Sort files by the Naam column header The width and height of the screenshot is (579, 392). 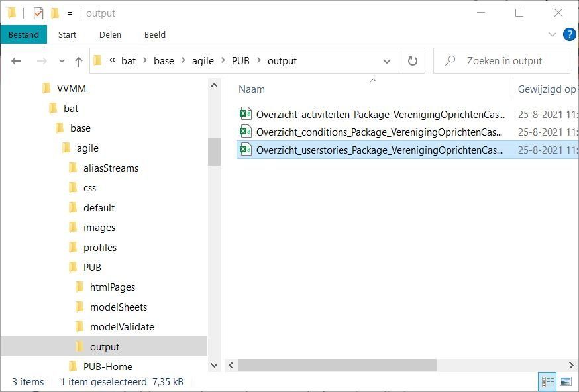point(252,89)
